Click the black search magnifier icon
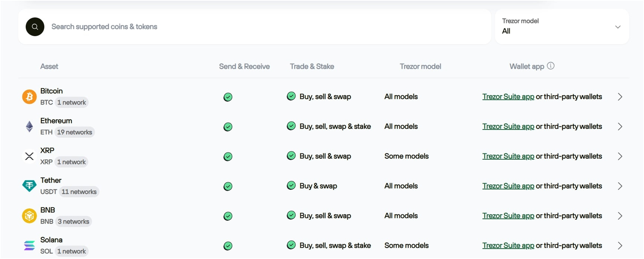Viewport: 644px width, 259px height. tap(35, 27)
